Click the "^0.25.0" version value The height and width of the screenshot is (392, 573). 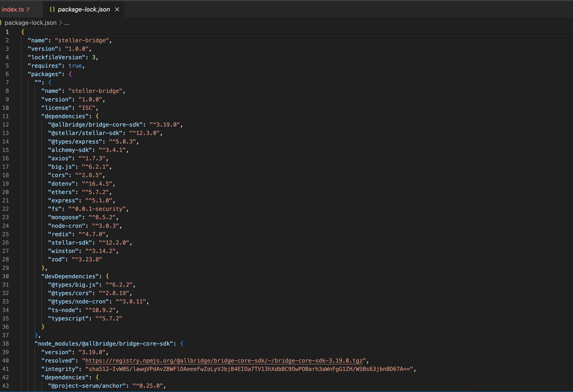(x=148, y=386)
